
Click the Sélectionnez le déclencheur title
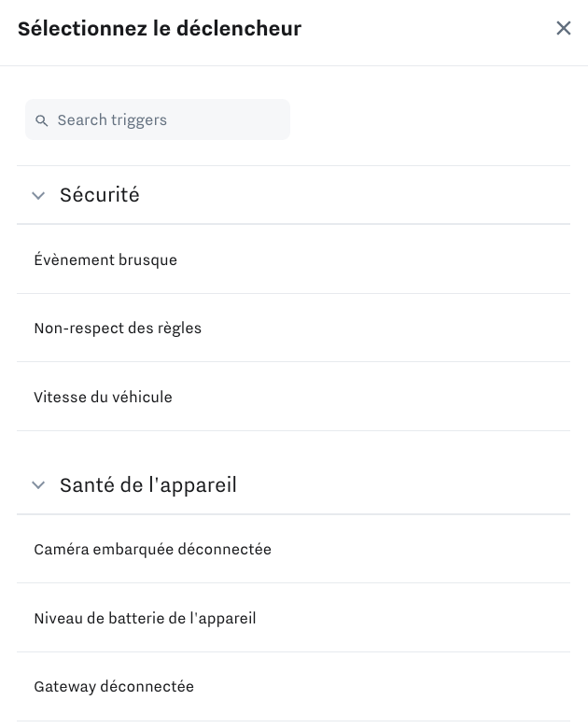pyautogui.click(x=160, y=29)
